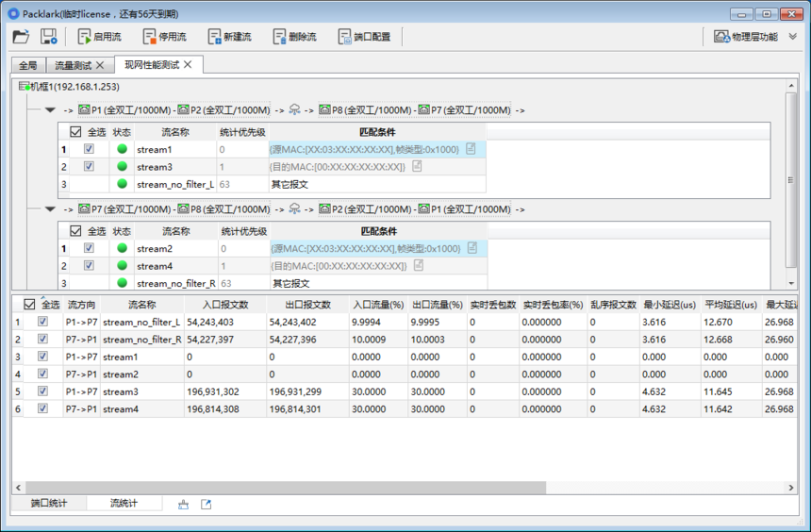Click green status indicator of stream3

122,166
